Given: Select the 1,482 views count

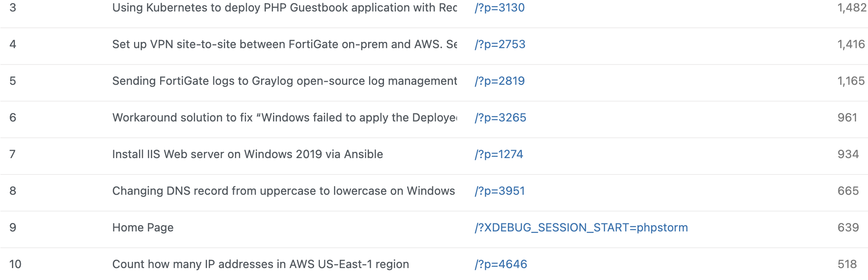Looking at the screenshot, I should click(x=852, y=8).
